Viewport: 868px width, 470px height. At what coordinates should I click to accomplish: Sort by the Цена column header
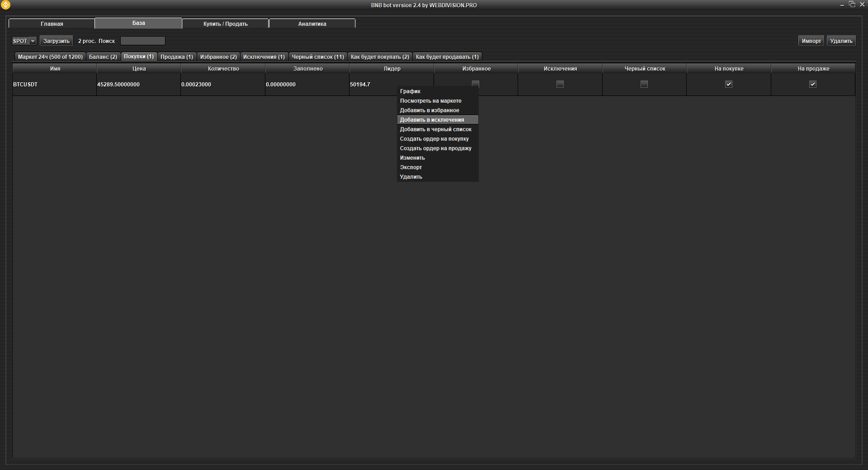point(139,69)
